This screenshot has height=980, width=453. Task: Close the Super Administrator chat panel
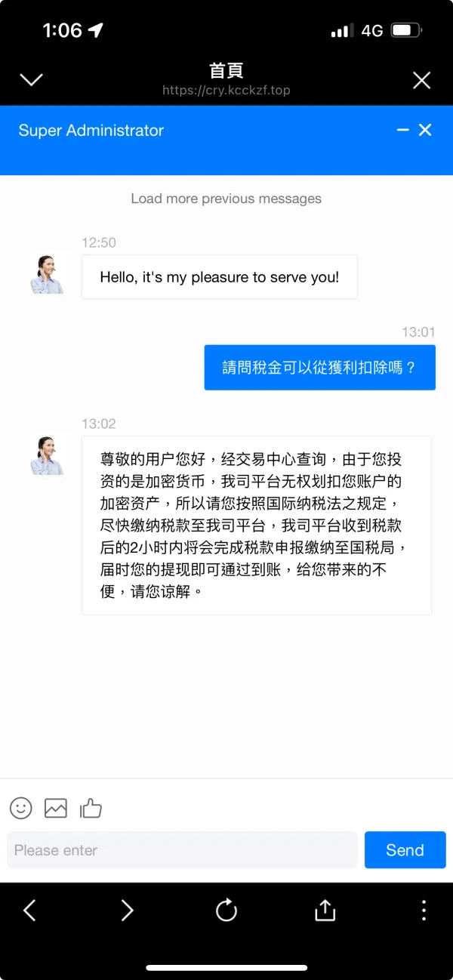pos(425,130)
